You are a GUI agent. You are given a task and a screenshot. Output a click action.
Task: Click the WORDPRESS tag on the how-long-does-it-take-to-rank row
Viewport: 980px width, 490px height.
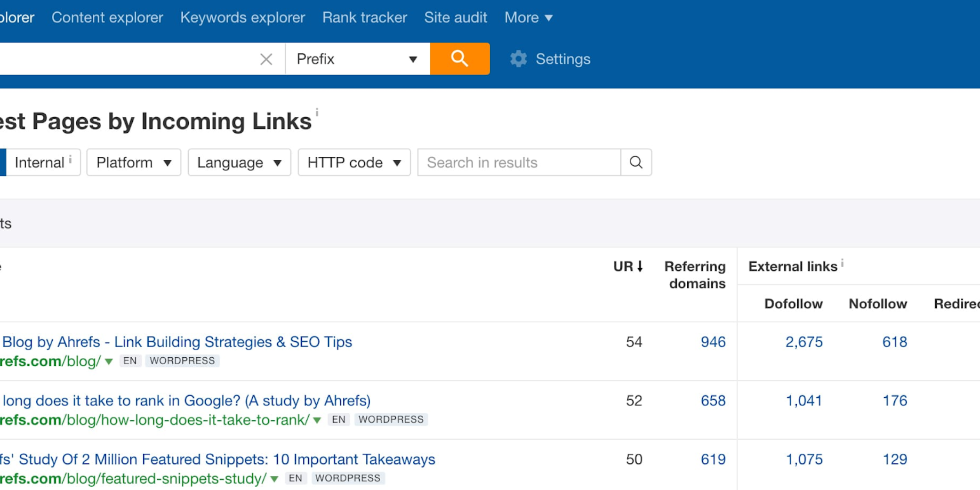391,419
